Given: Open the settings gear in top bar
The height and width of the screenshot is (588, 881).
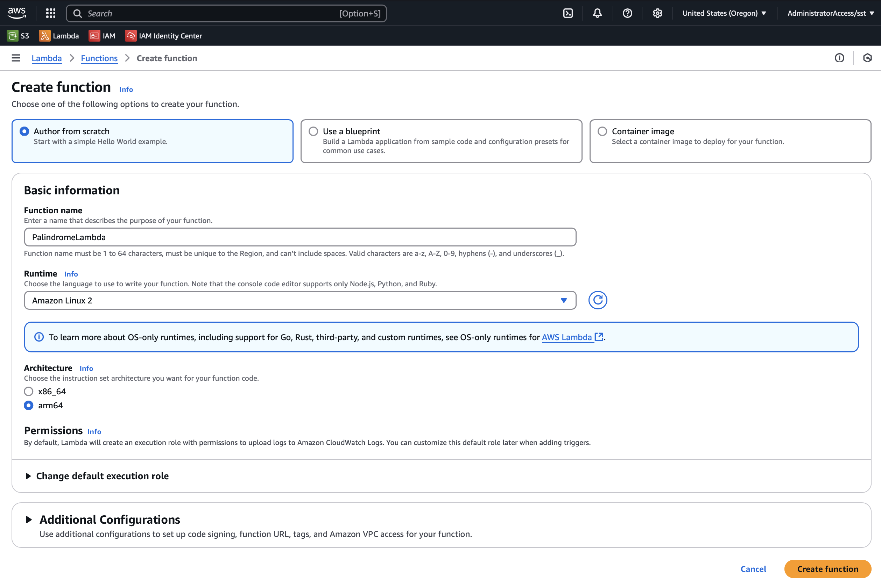Looking at the screenshot, I should [657, 14].
